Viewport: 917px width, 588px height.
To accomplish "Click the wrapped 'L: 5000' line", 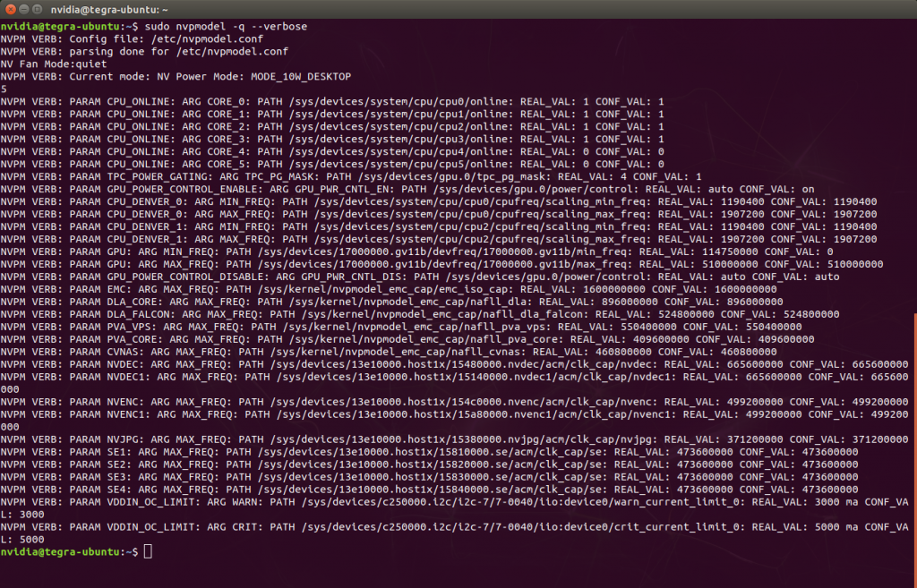I will click(22, 540).
